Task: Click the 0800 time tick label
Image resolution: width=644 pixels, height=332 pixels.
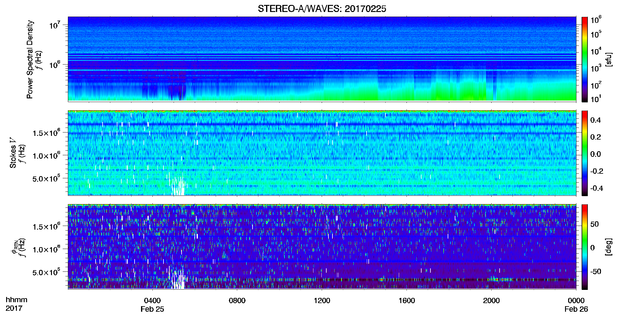Action: [237, 300]
